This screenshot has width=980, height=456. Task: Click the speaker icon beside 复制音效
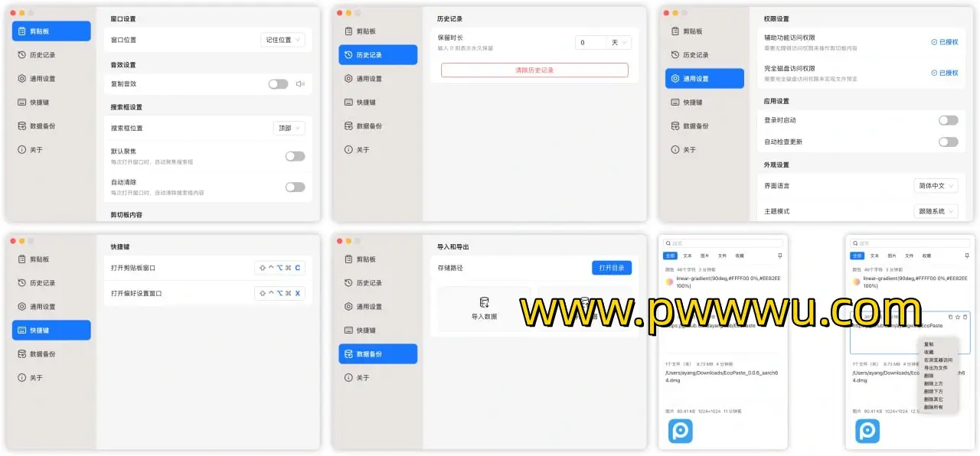[300, 84]
